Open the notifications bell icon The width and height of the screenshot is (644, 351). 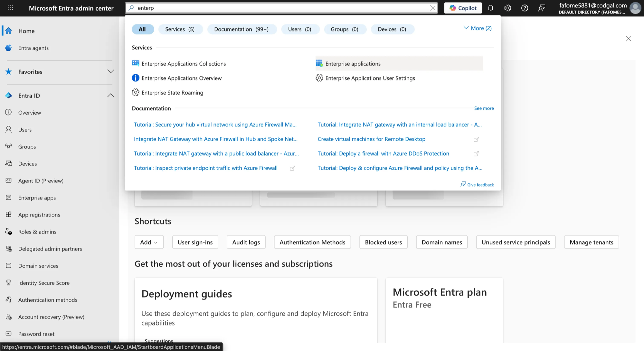(x=490, y=8)
